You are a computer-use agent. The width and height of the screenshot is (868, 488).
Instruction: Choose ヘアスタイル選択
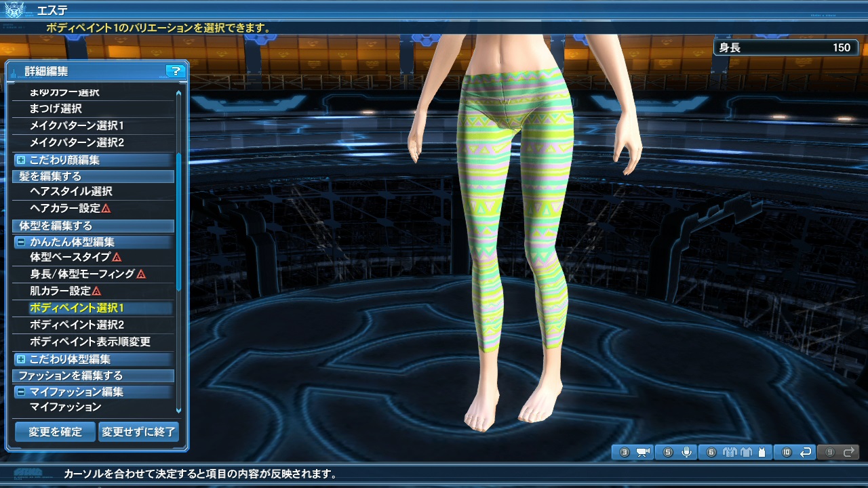[94, 191]
